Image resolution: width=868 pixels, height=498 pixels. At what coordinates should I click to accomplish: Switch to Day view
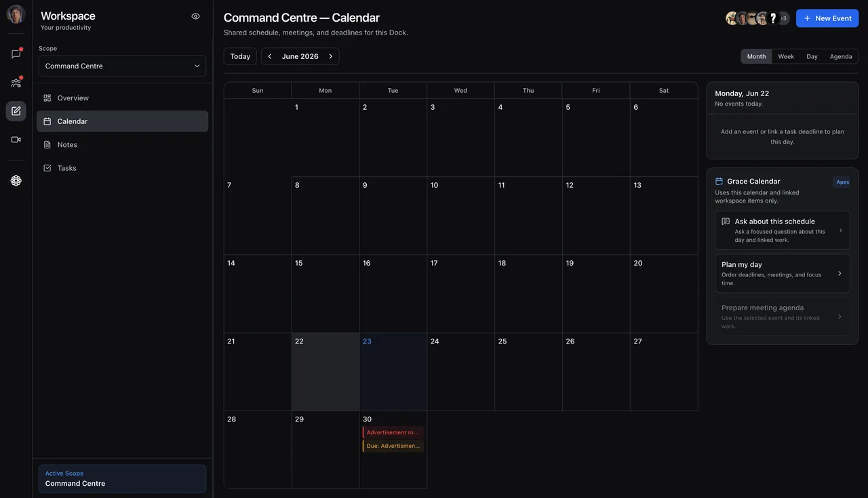pyautogui.click(x=812, y=56)
